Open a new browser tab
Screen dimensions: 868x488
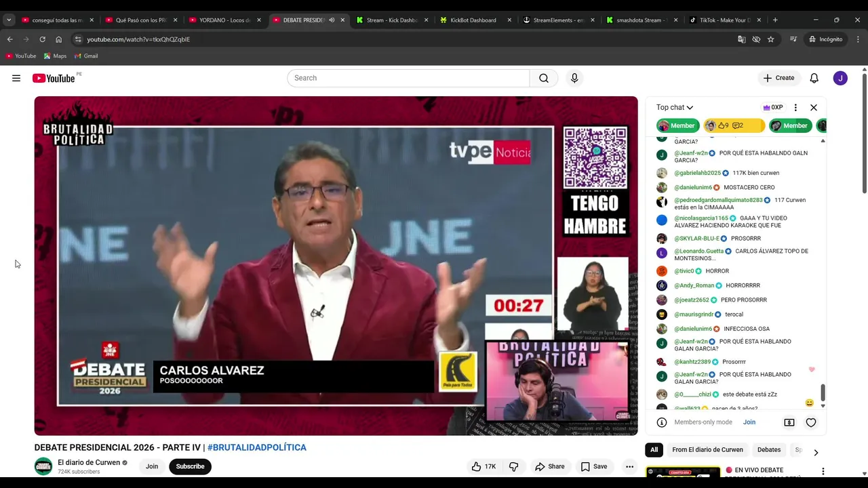(775, 20)
